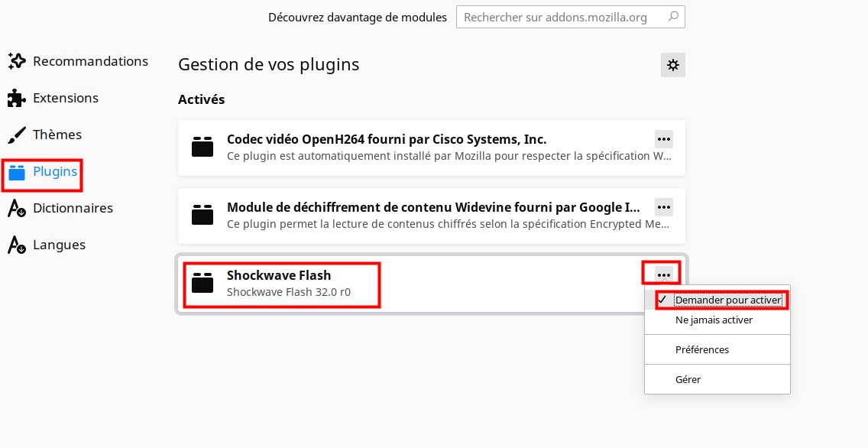The image size is (868, 448).
Task: Open the tools gear icon for all add-ons
Action: [672, 65]
